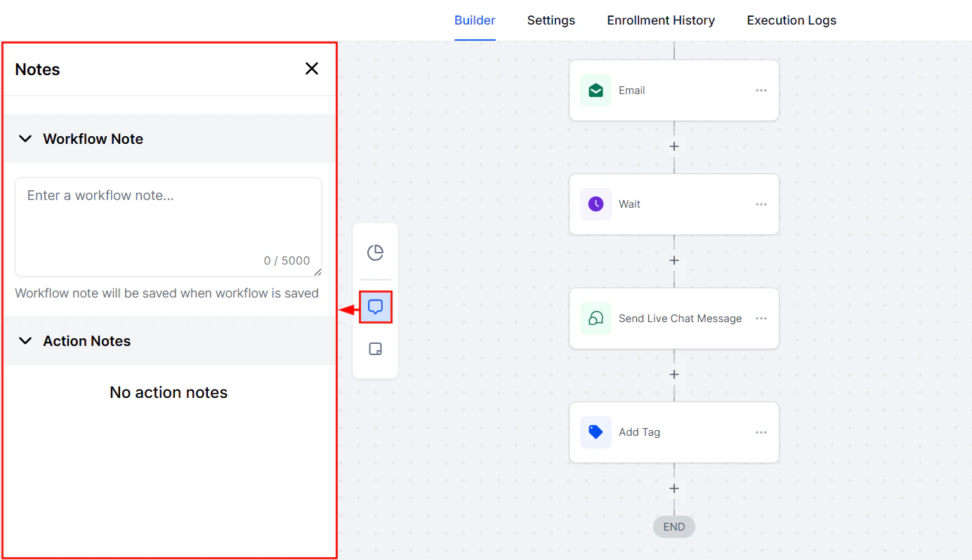The width and height of the screenshot is (972, 560).
Task: Close the Notes panel
Action: pyautogui.click(x=311, y=68)
